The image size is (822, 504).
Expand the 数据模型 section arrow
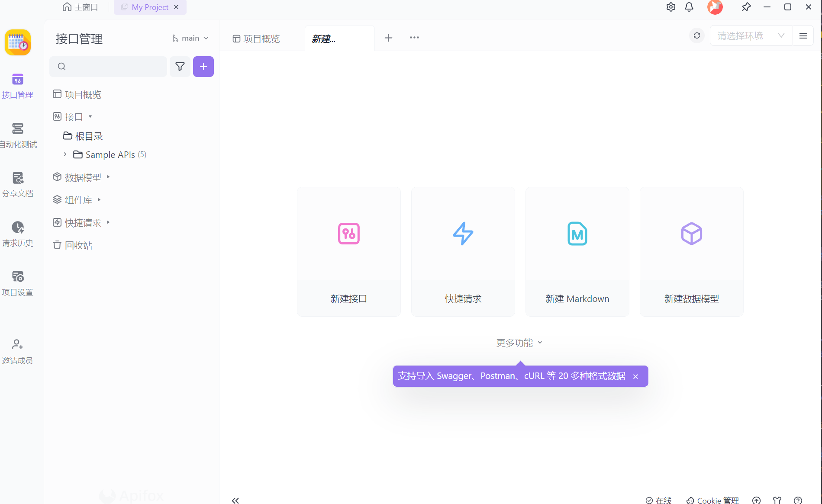pos(108,177)
